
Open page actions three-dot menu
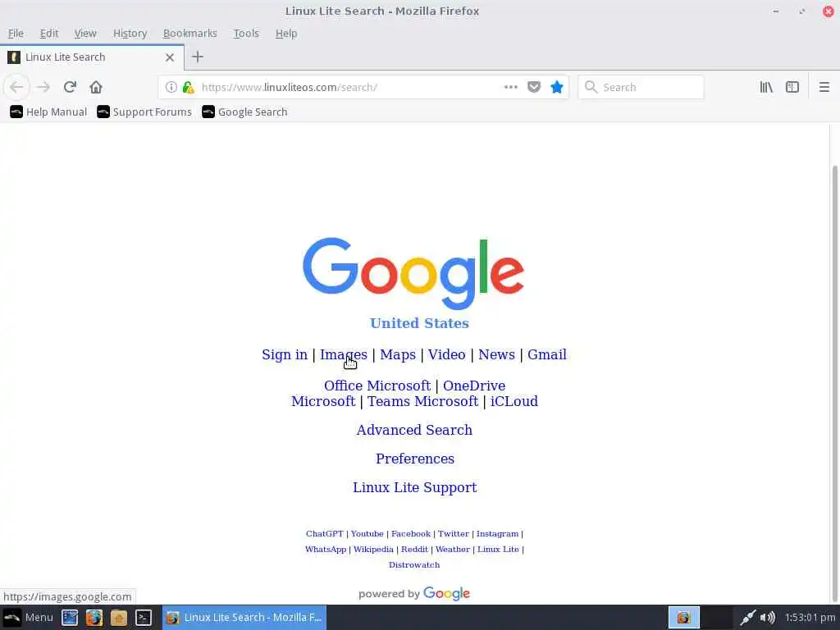(511, 87)
